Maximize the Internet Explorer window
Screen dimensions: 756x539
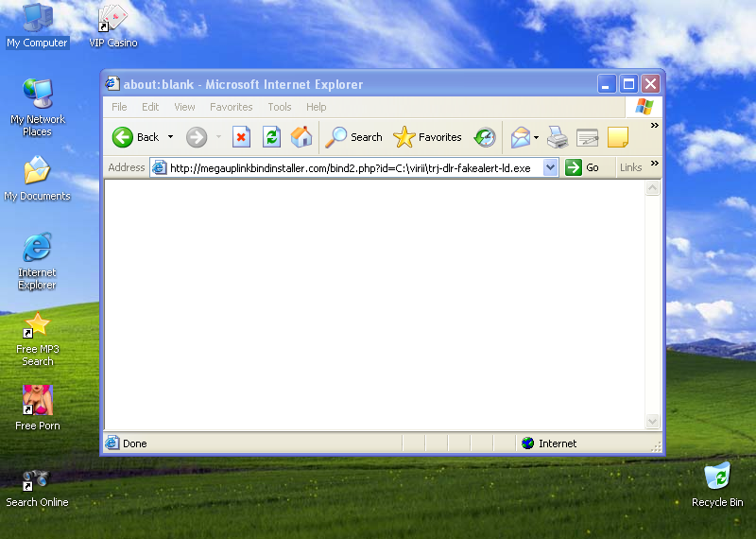coord(628,84)
